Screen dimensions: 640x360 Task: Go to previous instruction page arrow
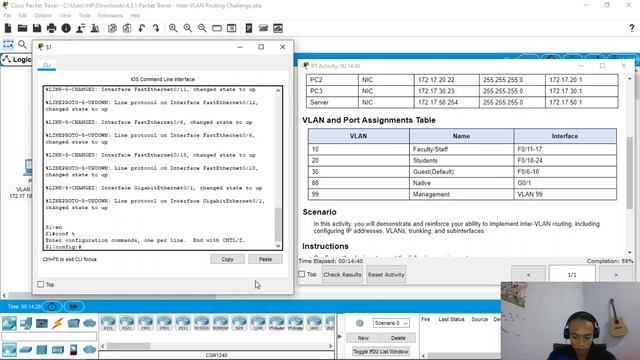[x=528, y=275]
